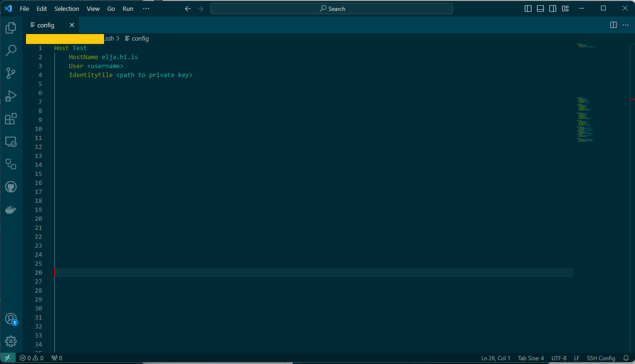Open the Extensions marketplace

(11, 119)
